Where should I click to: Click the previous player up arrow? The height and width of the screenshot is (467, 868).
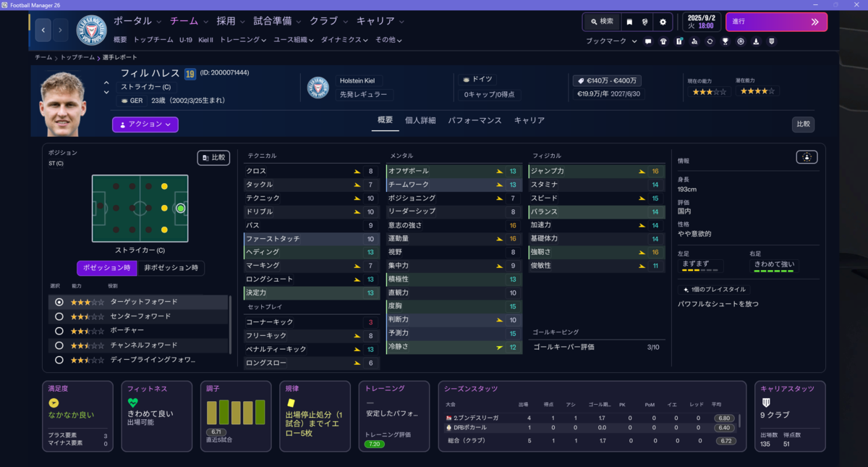107,83
